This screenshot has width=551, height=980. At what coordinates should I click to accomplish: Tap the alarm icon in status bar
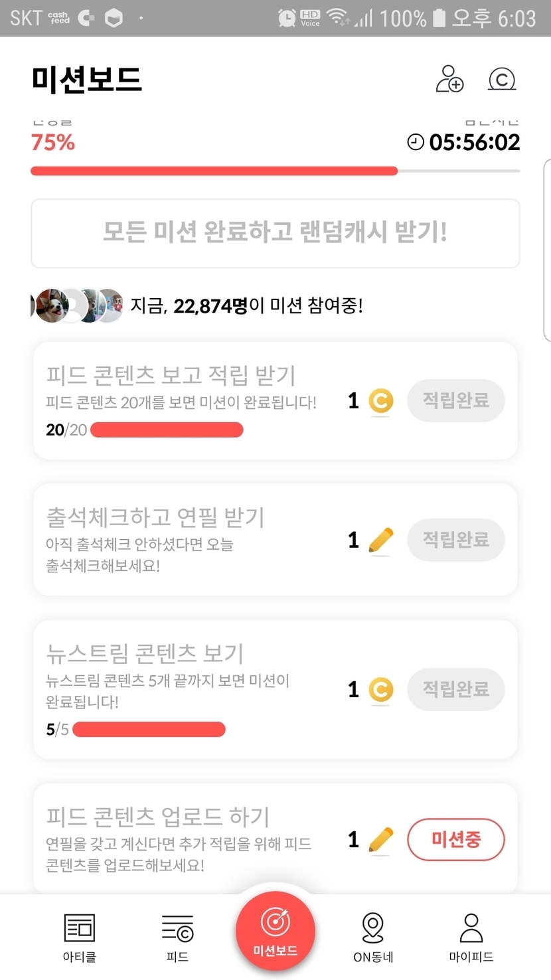[287, 18]
